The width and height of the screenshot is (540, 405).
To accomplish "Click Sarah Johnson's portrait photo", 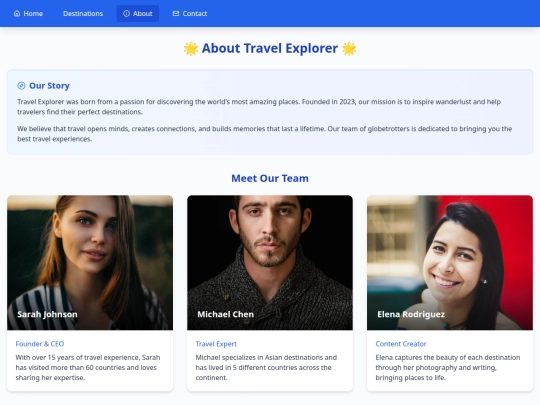I will click(90, 262).
